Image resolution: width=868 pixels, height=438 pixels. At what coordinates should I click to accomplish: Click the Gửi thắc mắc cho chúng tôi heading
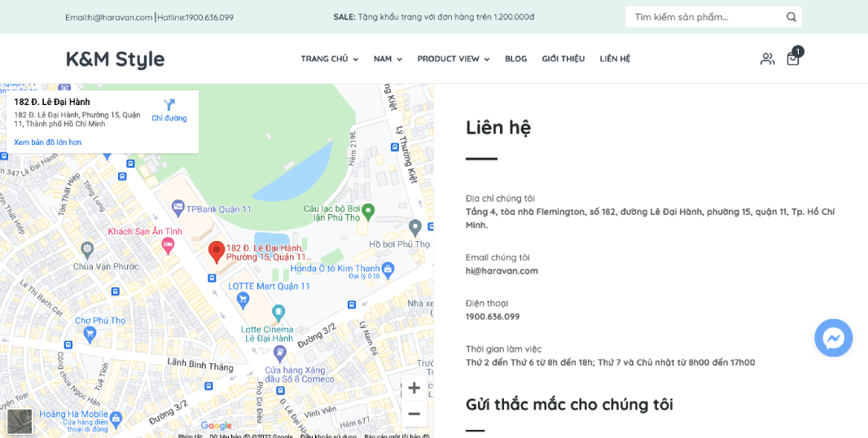click(x=569, y=405)
